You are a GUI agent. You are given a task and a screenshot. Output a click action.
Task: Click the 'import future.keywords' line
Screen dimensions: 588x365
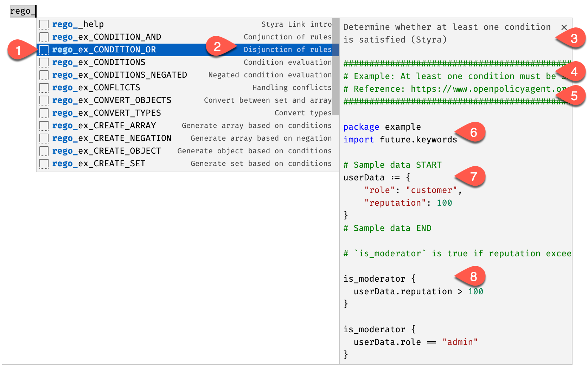[x=400, y=140]
